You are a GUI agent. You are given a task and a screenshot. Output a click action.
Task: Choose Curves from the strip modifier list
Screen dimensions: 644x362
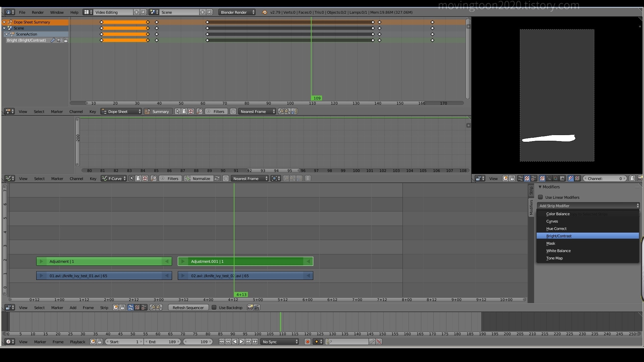pyautogui.click(x=588, y=221)
